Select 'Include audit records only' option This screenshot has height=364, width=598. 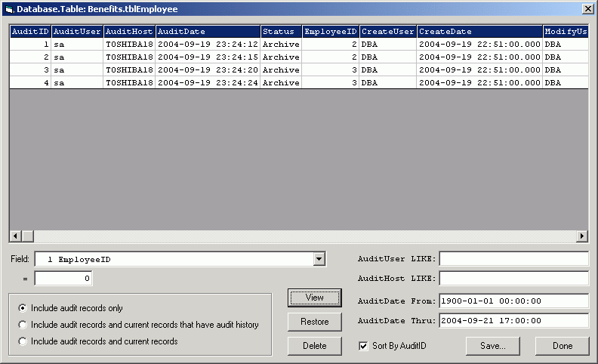[x=23, y=308]
